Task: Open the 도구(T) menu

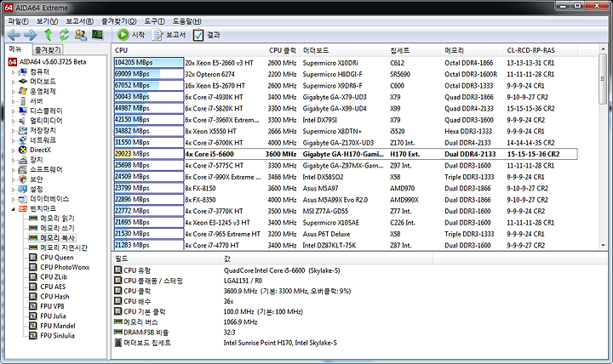Action: click(154, 21)
